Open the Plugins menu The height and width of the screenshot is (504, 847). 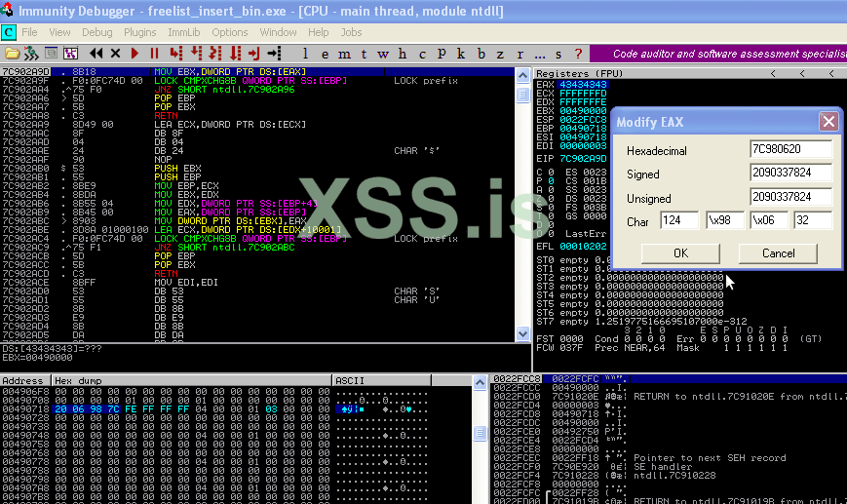click(x=140, y=32)
